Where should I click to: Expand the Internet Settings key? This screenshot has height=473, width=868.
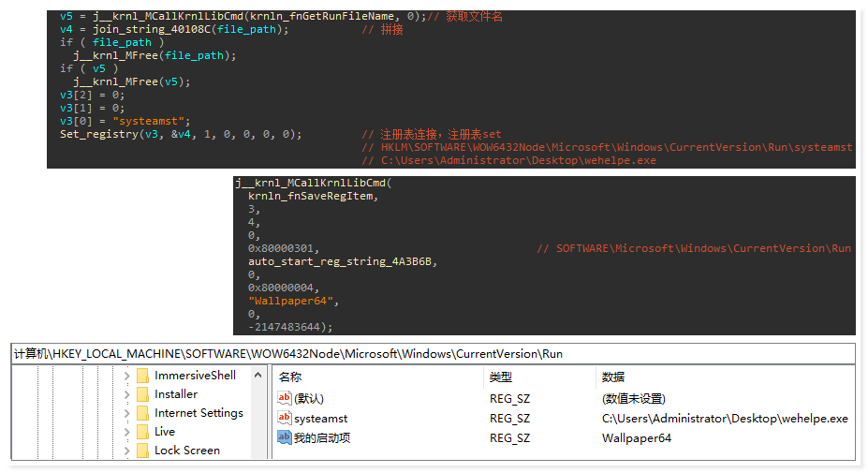click(x=126, y=413)
